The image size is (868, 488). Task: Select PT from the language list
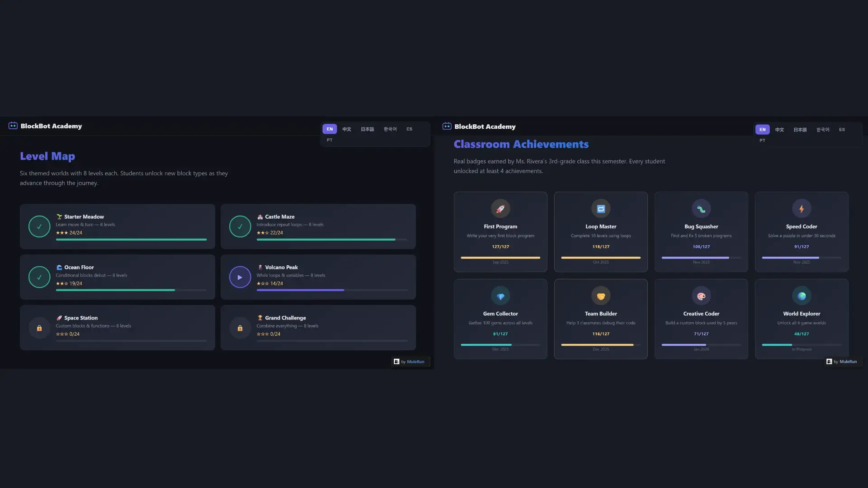(330, 140)
